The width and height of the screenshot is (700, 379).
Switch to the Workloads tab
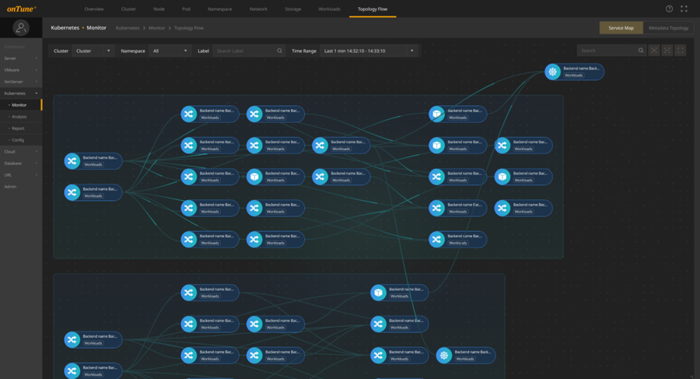point(329,9)
